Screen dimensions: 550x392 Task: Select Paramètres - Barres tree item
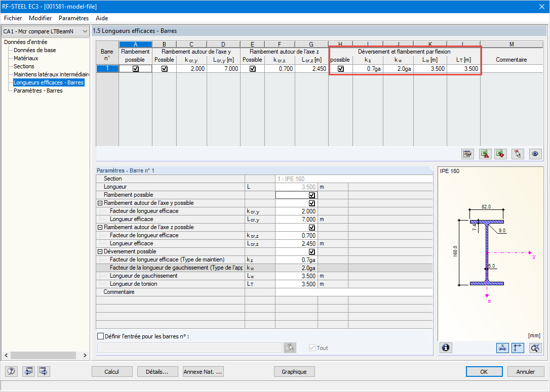click(x=38, y=91)
